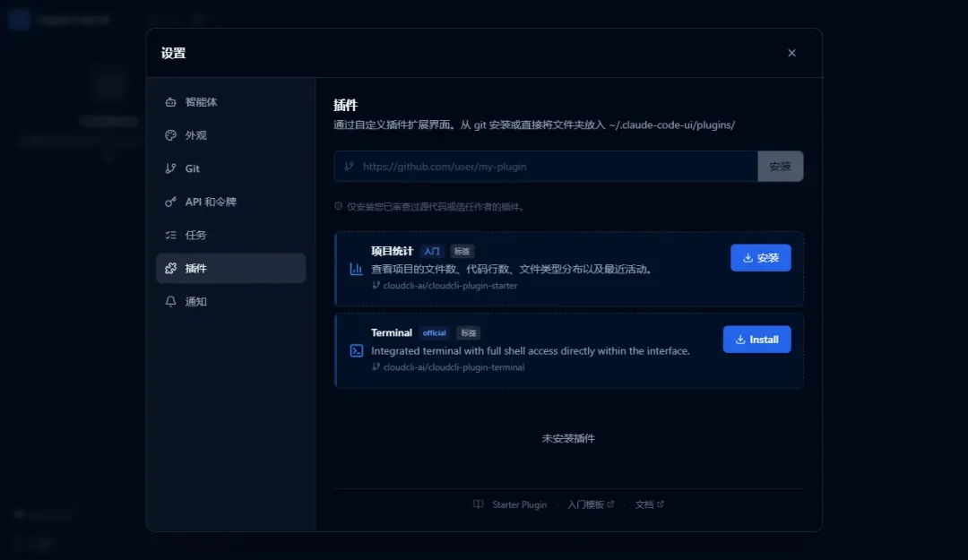
Task: Click the palette icon beside 外观
Action: click(170, 135)
